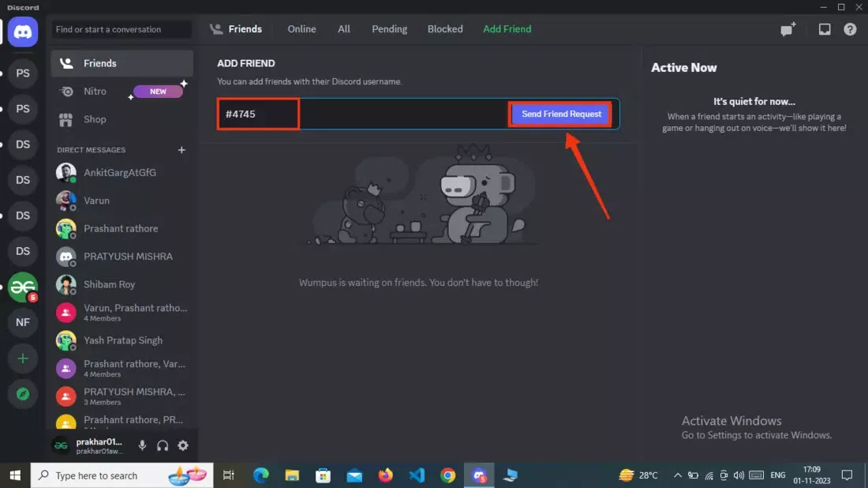
Task: Launch Microsoft Edge from taskbar
Action: [260, 475]
